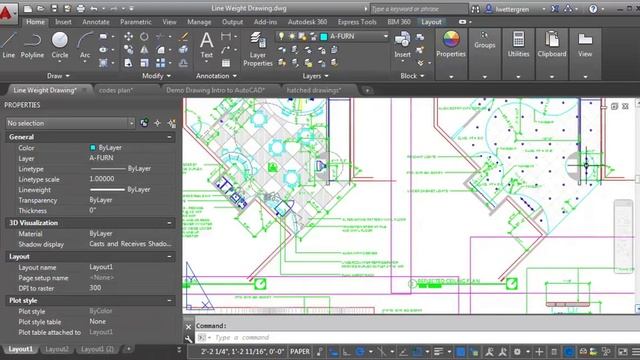This screenshot has height=360, width=640.
Task: Click the Mirror tool in Modify panel
Action: (x=144, y=50)
